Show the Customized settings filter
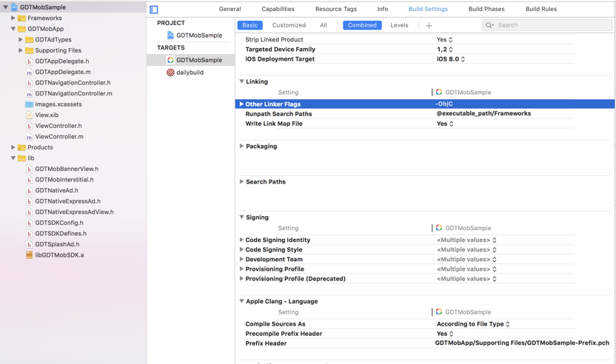Screen dimensions: 616x364 (x=289, y=25)
